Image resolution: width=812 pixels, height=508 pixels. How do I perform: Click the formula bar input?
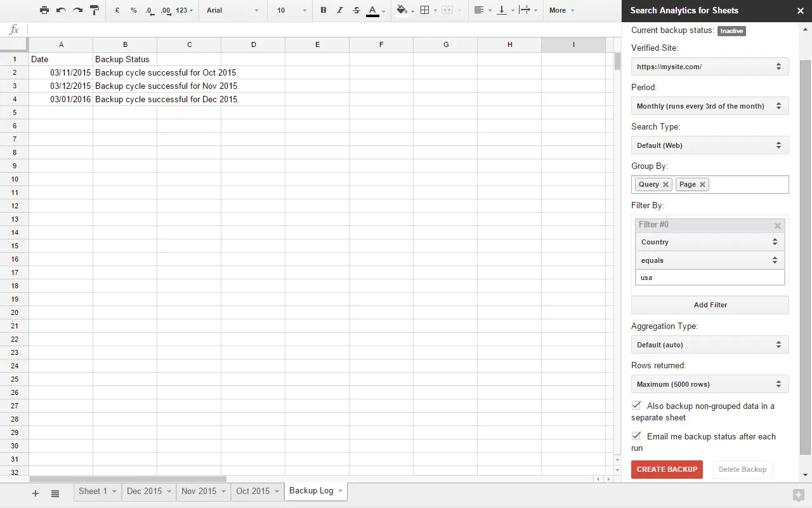(324, 30)
